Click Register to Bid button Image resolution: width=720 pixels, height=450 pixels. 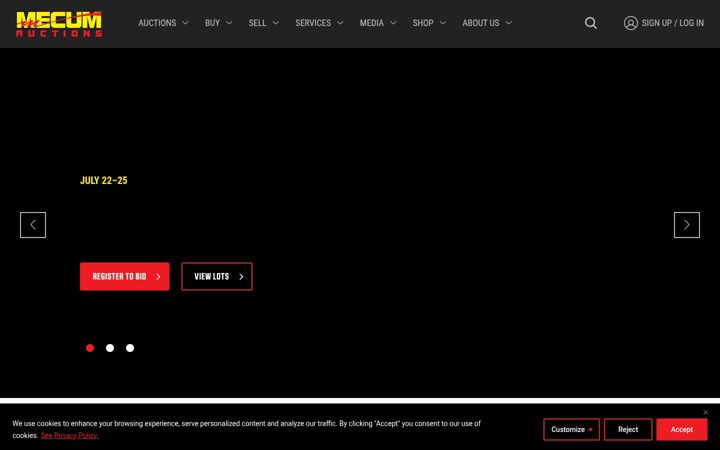pyautogui.click(x=124, y=276)
